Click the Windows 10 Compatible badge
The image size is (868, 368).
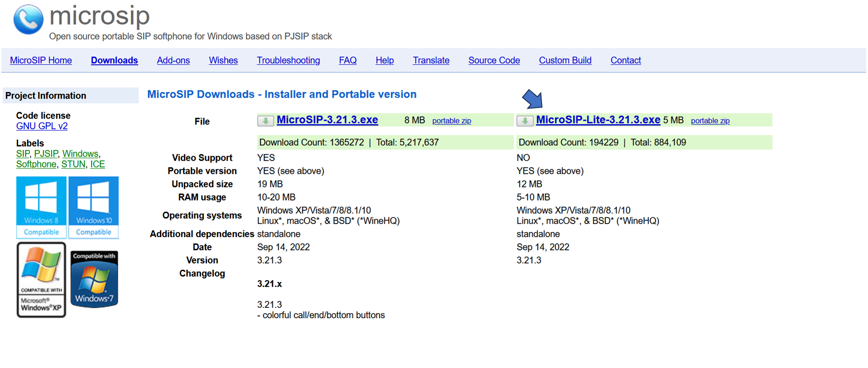point(94,207)
